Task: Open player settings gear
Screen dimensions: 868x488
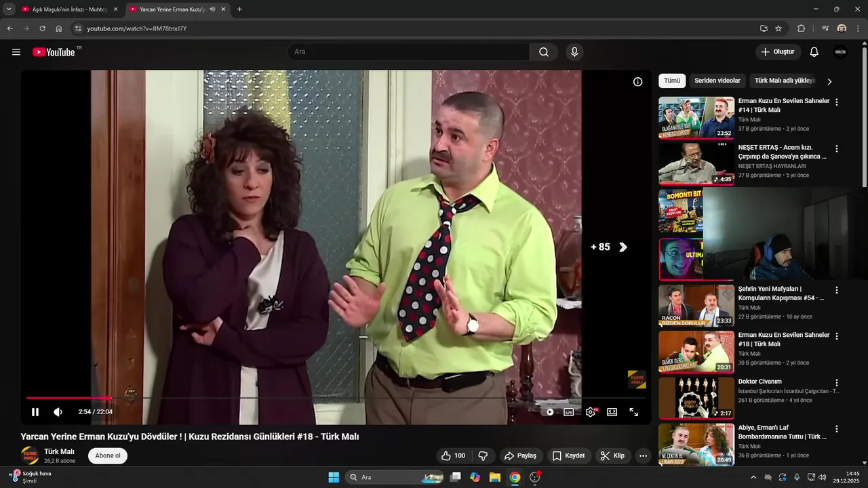Action: 591,412
